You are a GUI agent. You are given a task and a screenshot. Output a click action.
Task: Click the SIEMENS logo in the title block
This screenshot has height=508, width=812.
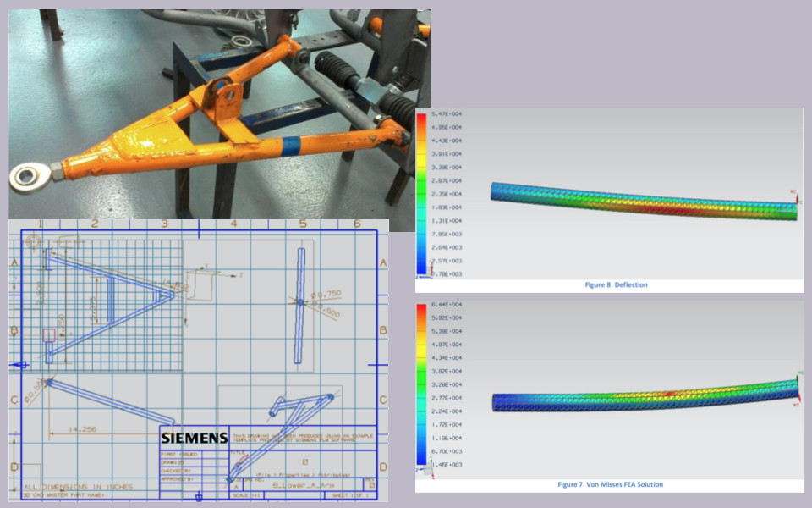click(194, 439)
